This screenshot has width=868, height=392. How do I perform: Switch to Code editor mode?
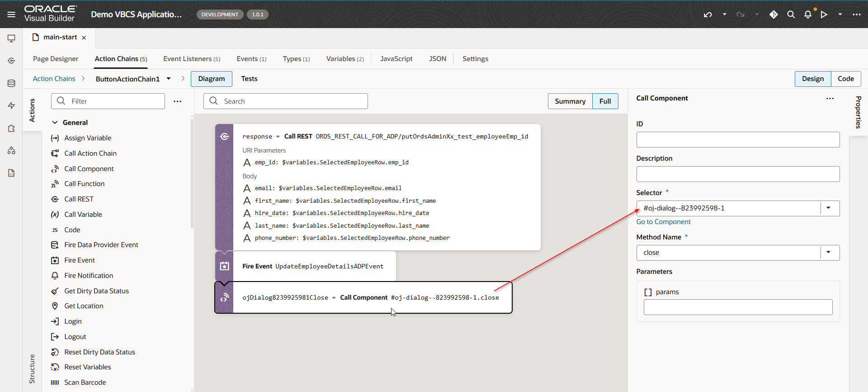(x=845, y=79)
